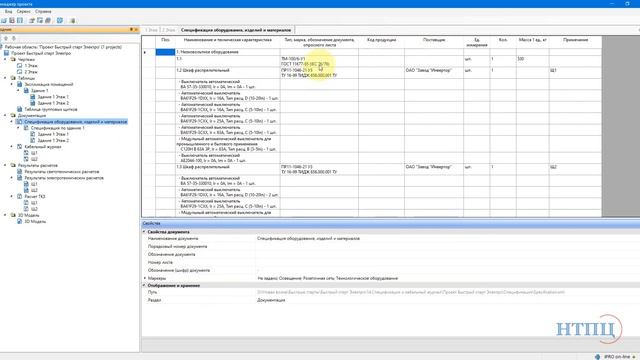Click the third main toolbar icon
640x360 pixels.
(20, 20)
